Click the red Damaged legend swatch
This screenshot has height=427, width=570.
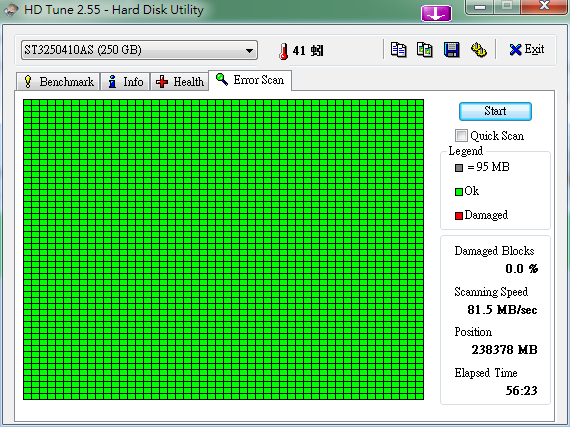click(459, 215)
